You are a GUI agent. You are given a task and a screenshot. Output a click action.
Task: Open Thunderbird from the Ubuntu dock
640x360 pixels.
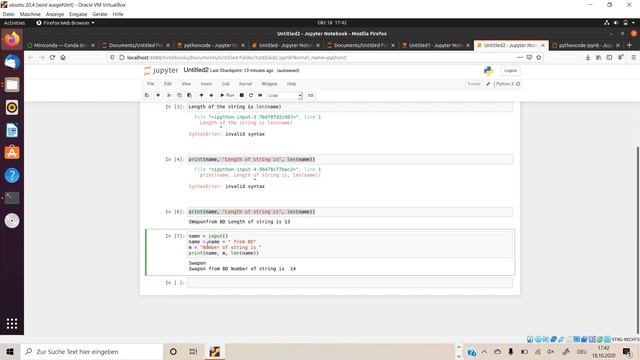12,62
